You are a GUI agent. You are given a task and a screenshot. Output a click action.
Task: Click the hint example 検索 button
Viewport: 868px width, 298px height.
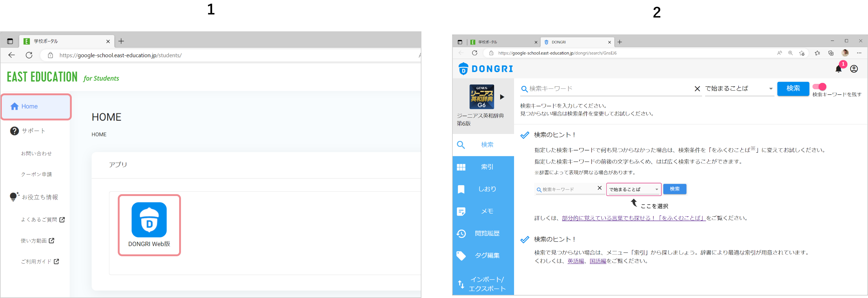674,189
